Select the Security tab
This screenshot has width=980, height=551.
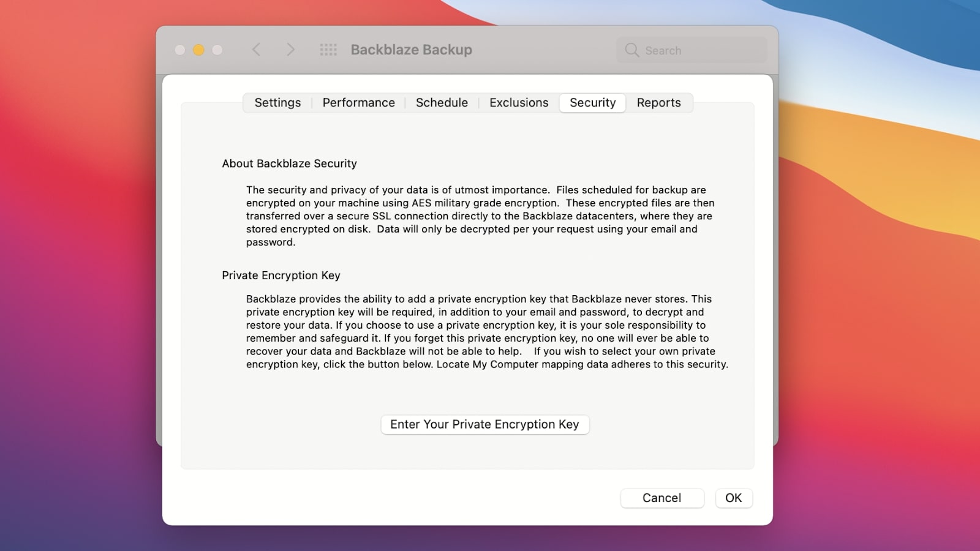click(592, 102)
